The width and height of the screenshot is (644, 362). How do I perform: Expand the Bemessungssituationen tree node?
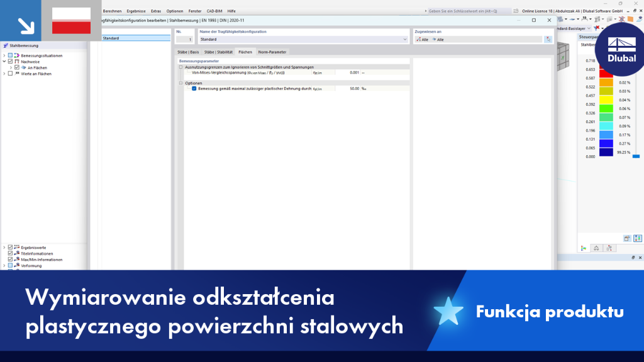pos(4,55)
